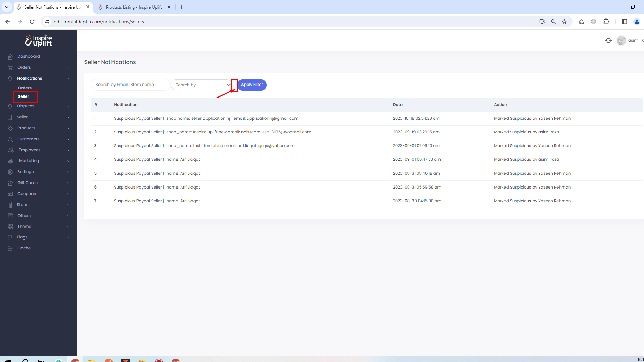This screenshot has height=362, width=644.
Task: Click the sync refresh icon near profile
Action: pyautogui.click(x=608, y=41)
